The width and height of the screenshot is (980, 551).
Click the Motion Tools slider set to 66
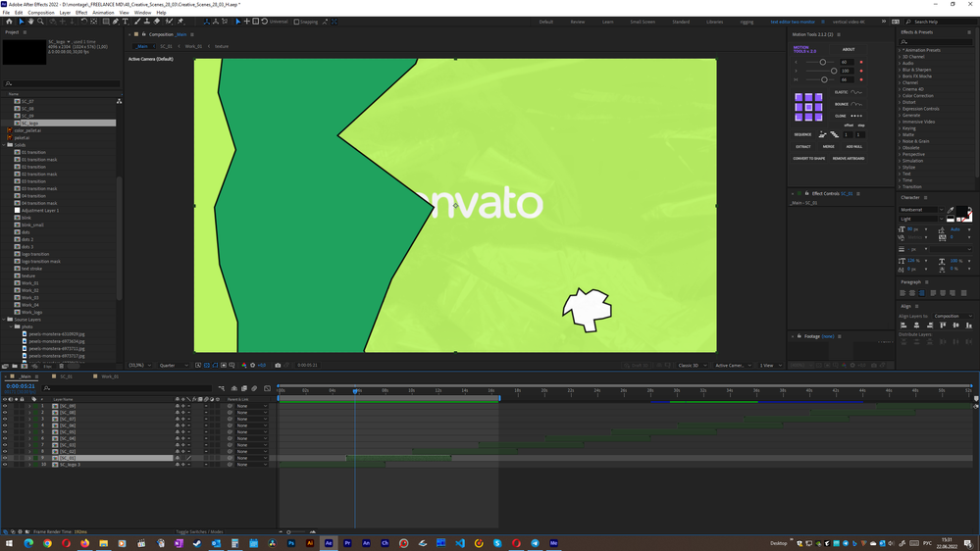coord(824,79)
